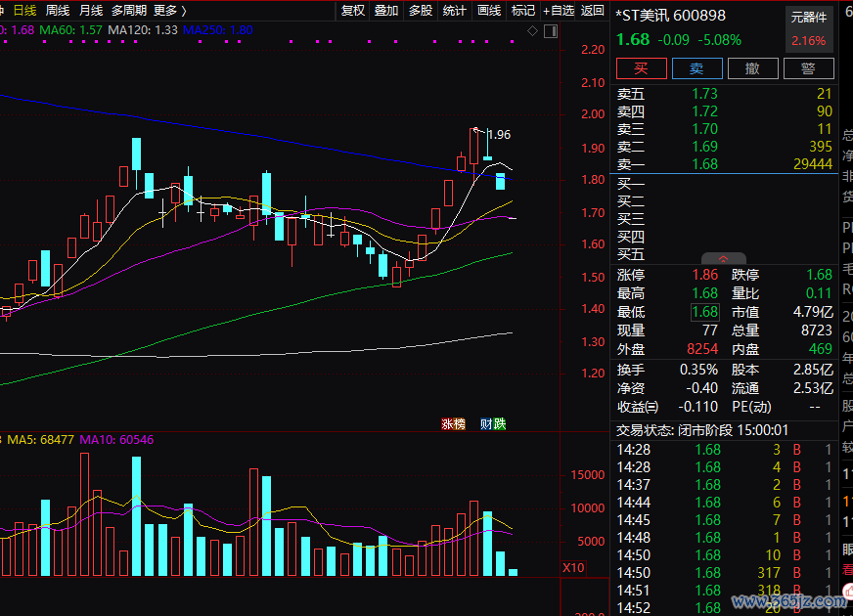Viewport: 853px width, 616px height.
Task: Click the 交易状态 闭市阶段 status line
Action: click(x=702, y=430)
